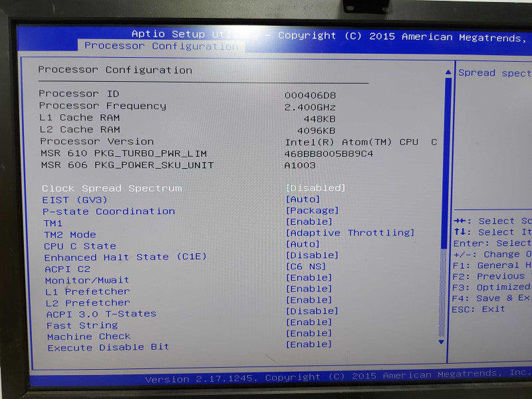Open the CPU C State Auto value

click(303, 244)
